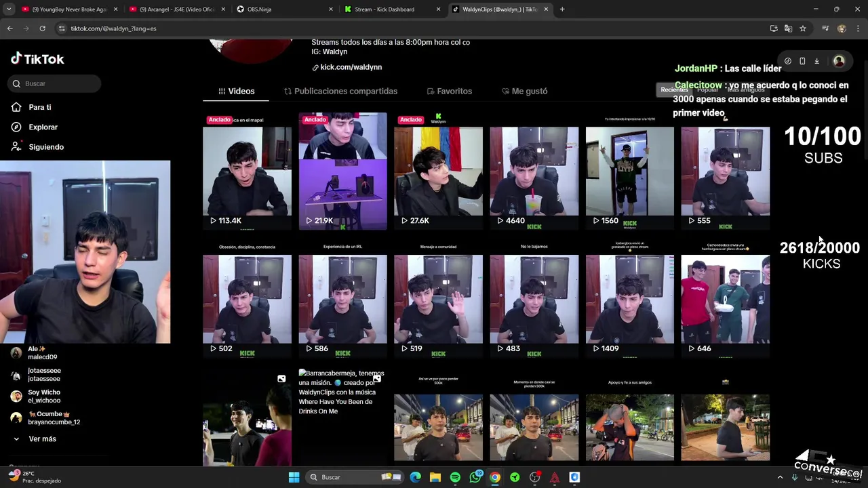The image size is (868, 488).
Task: Open 'Apoyo y fe a sus amigos' video
Action: click(629, 418)
